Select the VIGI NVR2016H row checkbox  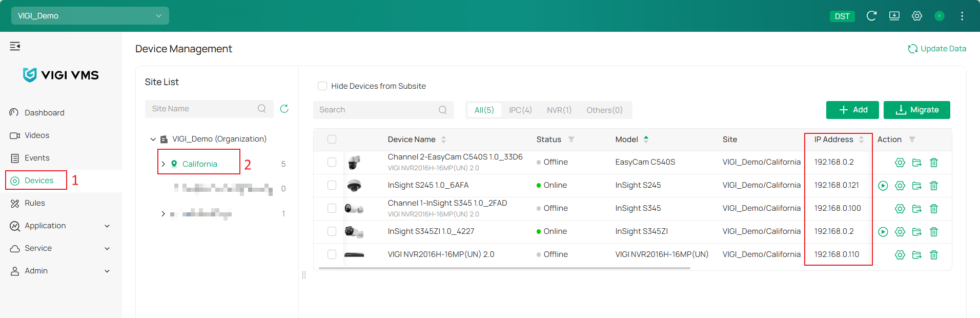click(x=332, y=254)
